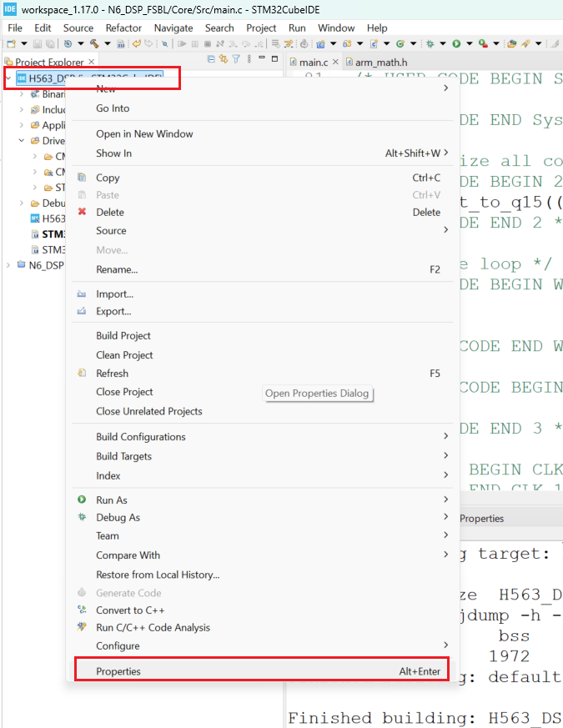The image size is (563, 728).
Task: Select Restore from Local History...
Action: point(262,575)
